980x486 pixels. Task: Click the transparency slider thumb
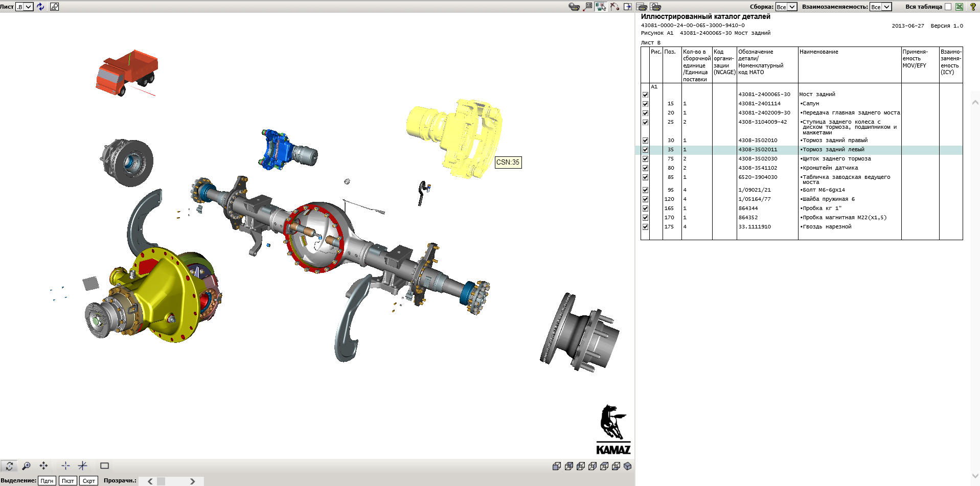161,481
